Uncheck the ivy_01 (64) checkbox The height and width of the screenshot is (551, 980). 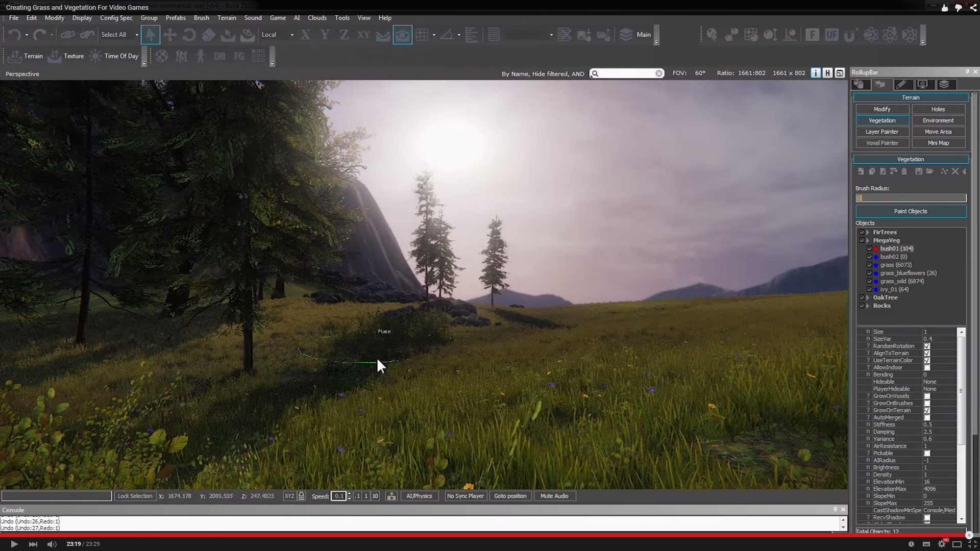coord(870,289)
